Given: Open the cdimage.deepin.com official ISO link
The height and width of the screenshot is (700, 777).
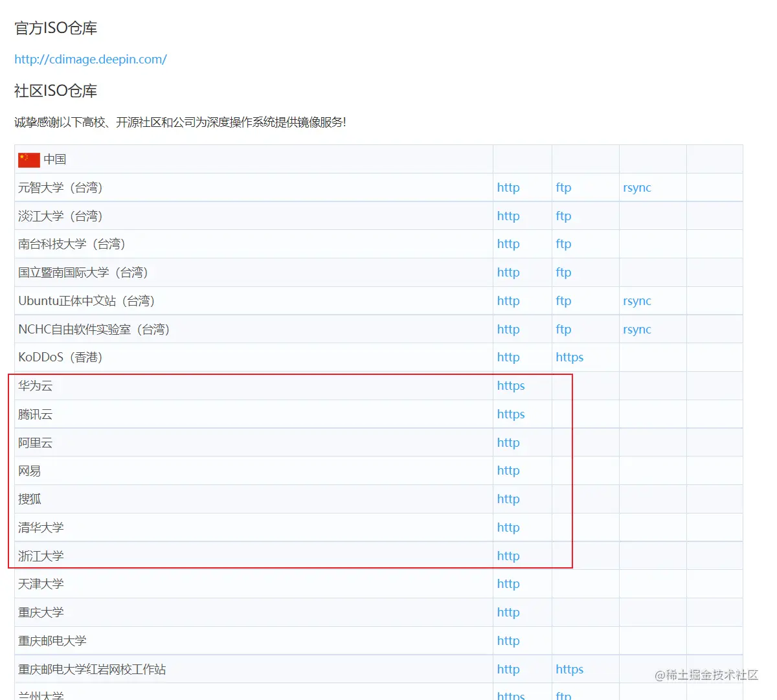Looking at the screenshot, I should [91, 59].
